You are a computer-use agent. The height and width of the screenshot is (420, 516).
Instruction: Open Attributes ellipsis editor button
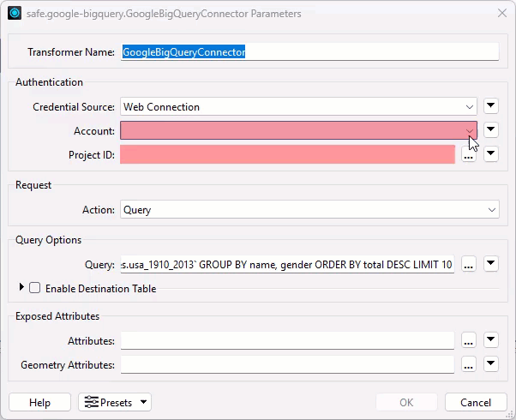tap(469, 340)
